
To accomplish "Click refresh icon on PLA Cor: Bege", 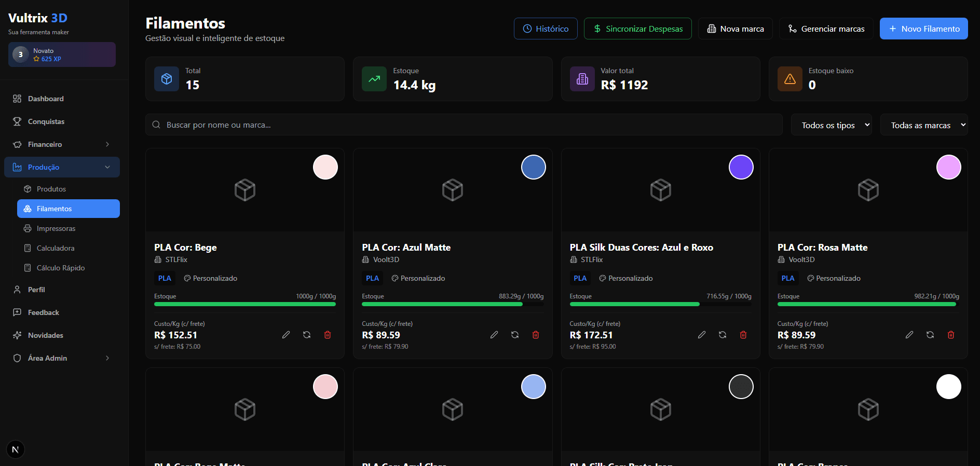I will (x=307, y=335).
